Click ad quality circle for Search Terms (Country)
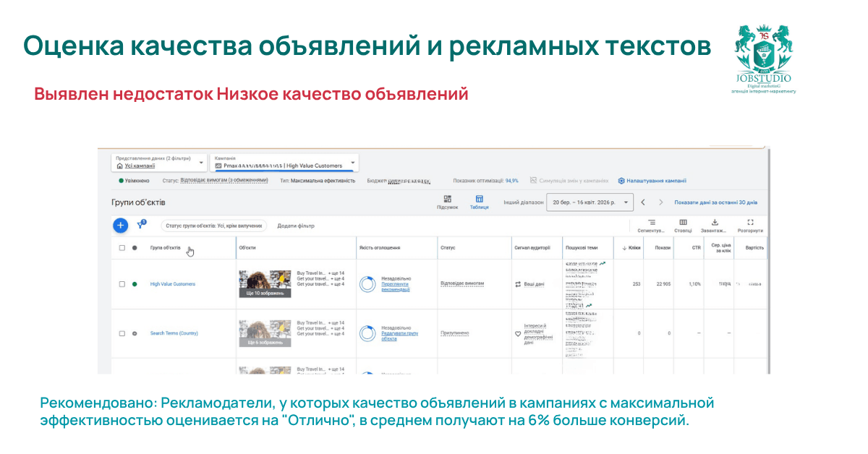This screenshot has height=454, width=868. click(x=367, y=333)
